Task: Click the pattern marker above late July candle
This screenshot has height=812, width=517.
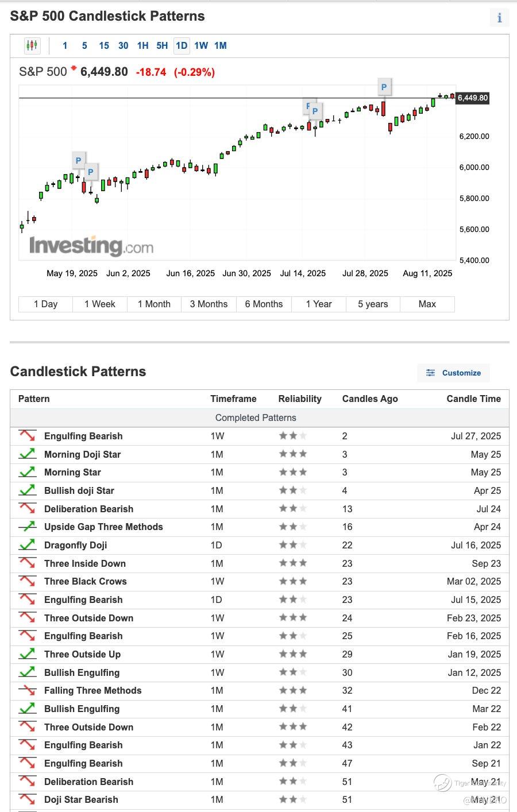Action: pos(384,87)
